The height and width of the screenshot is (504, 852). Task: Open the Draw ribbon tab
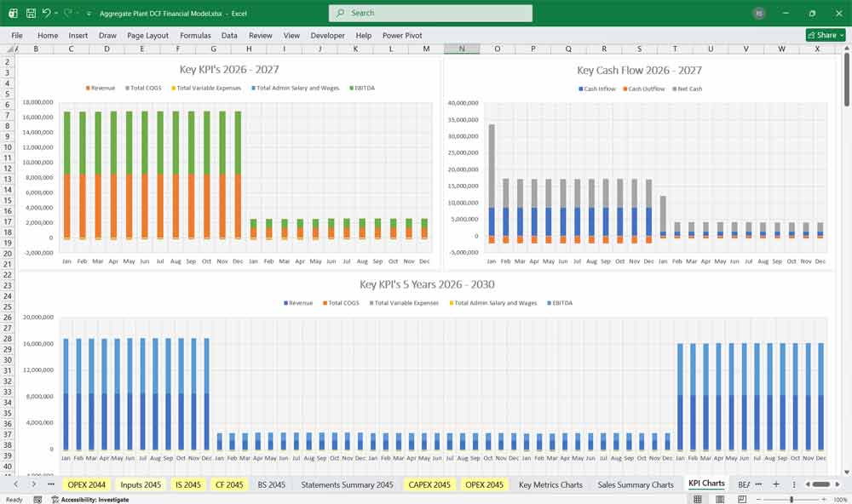coord(107,35)
